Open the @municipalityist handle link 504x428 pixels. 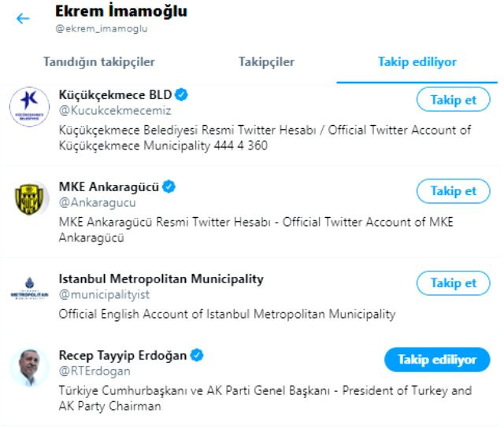[x=104, y=294]
